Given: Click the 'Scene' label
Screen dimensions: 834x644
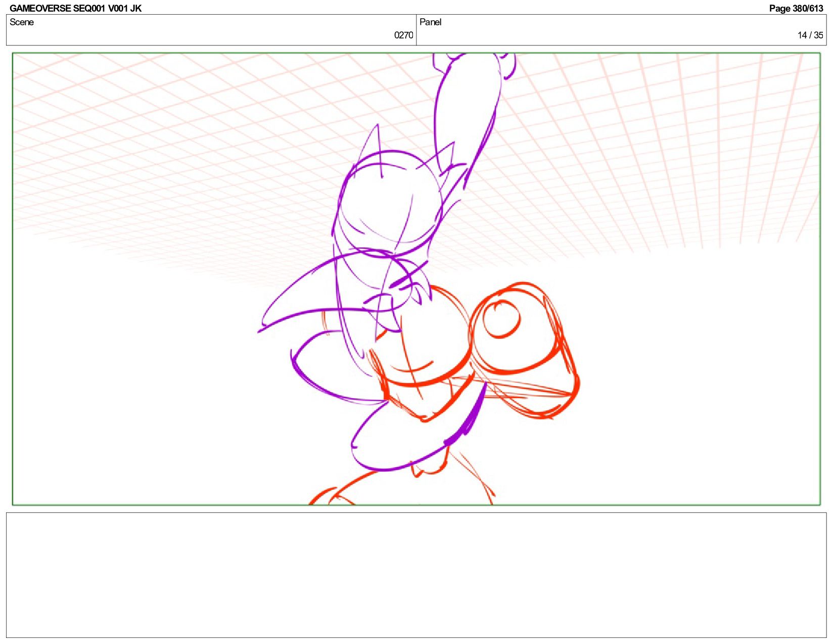Looking at the screenshot, I should pyautogui.click(x=22, y=22).
